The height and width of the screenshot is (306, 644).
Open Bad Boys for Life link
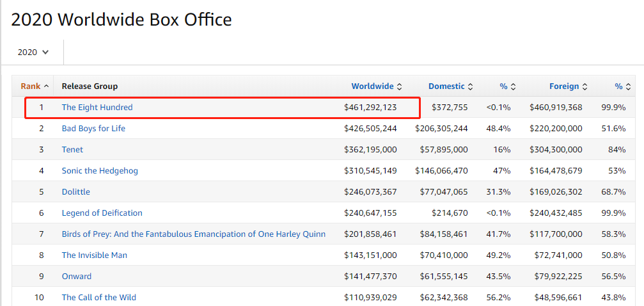(x=93, y=128)
